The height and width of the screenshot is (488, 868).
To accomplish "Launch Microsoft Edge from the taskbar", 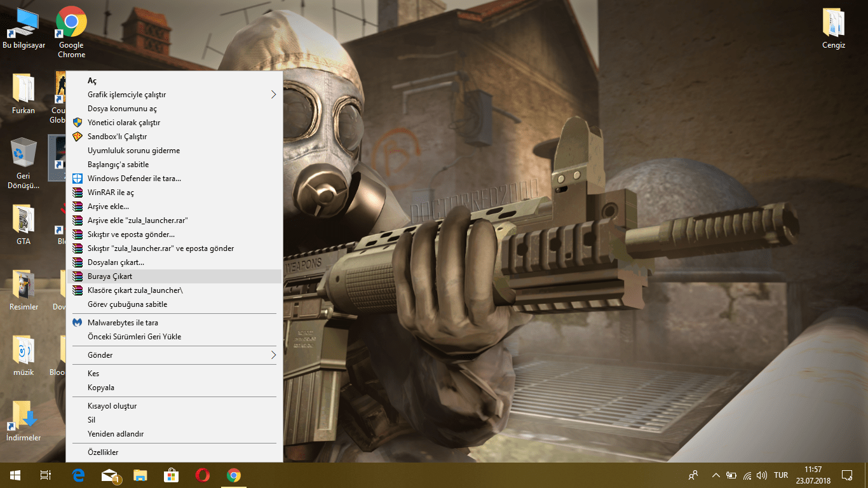I will pyautogui.click(x=78, y=475).
